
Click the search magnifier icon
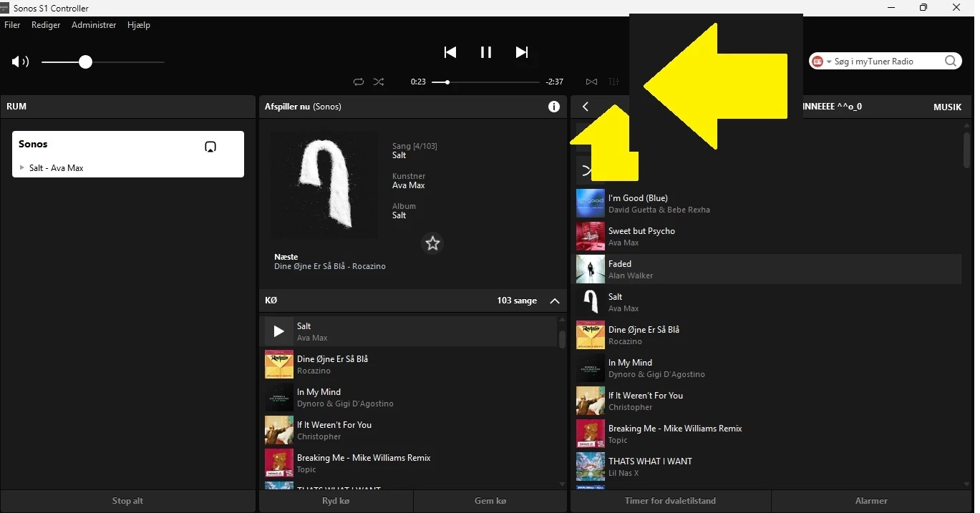(x=951, y=62)
